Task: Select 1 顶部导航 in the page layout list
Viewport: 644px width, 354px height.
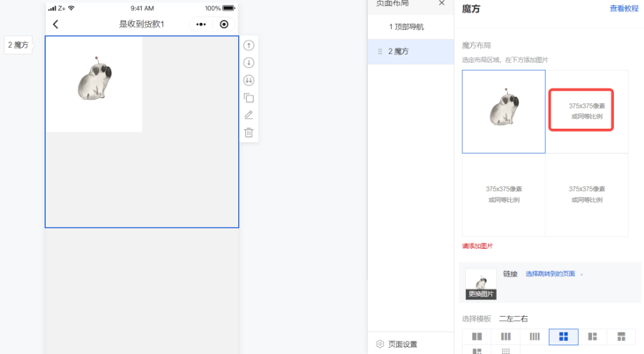Action: [x=411, y=26]
